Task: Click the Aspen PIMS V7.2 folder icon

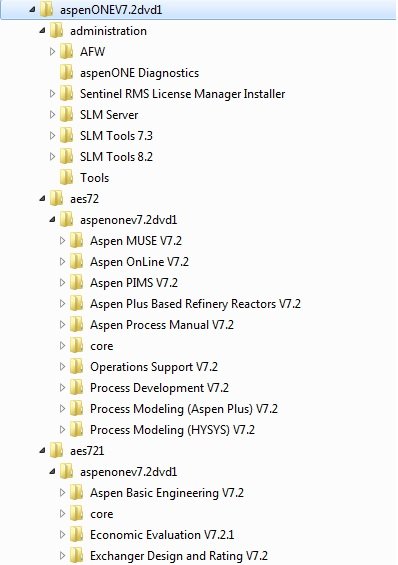Action: pos(76,282)
